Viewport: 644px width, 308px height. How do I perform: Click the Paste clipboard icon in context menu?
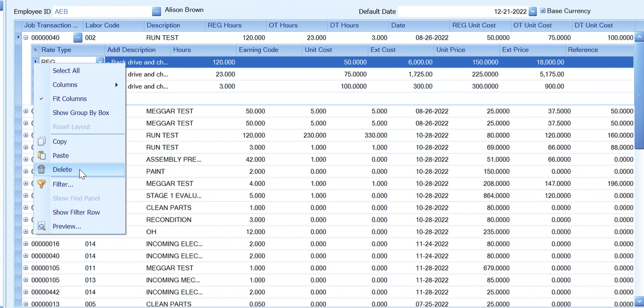tap(41, 155)
